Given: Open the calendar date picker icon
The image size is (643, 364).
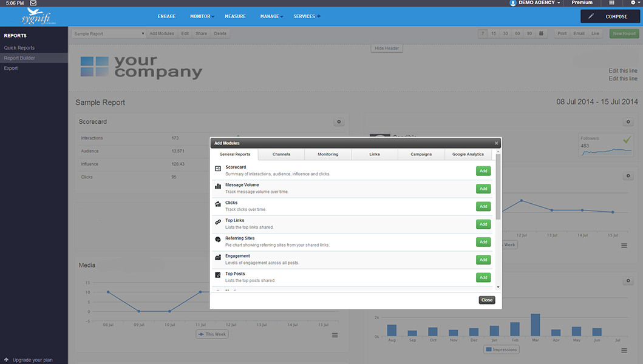Looking at the screenshot, I should (542, 33).
